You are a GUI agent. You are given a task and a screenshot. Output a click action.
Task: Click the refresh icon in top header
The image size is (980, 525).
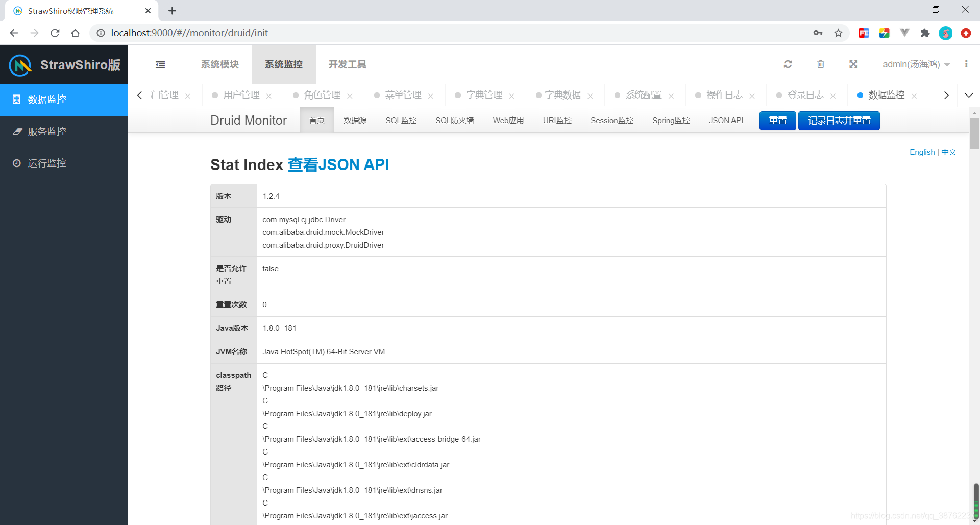tap(788, 64)
